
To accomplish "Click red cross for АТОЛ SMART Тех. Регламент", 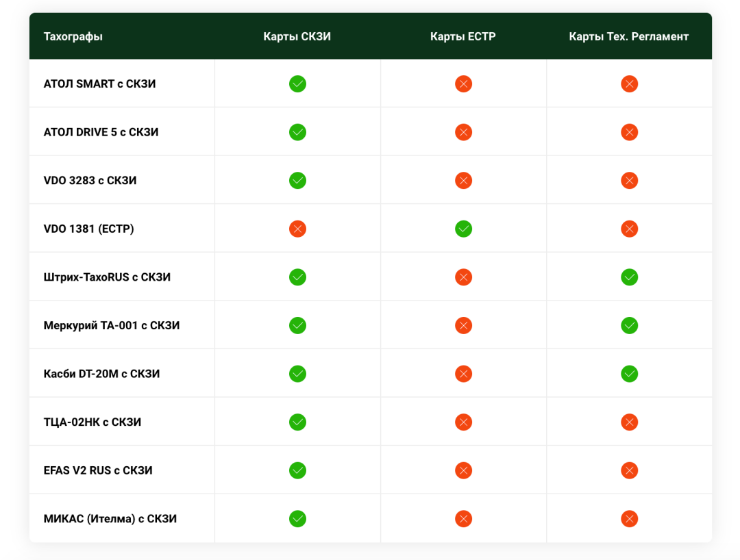I will point(629,84).
